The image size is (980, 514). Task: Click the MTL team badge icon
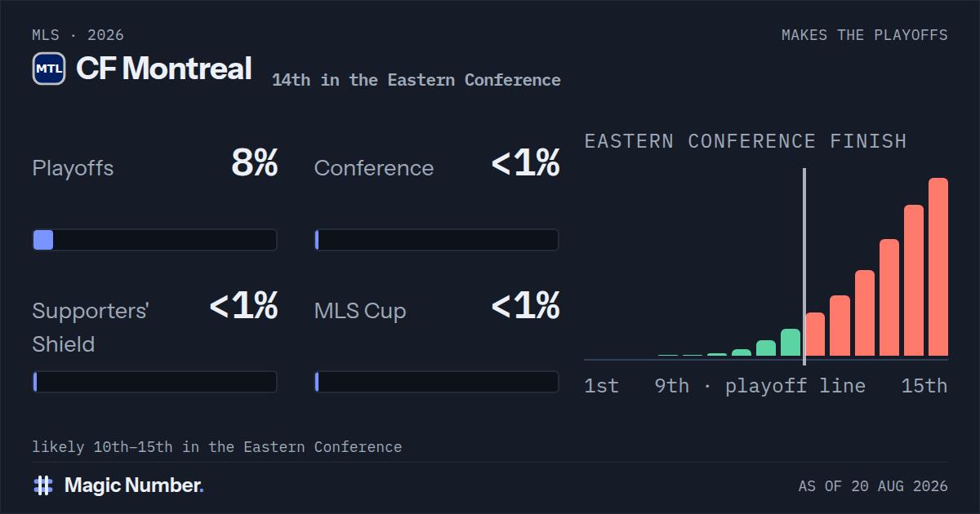pos(49,69)
